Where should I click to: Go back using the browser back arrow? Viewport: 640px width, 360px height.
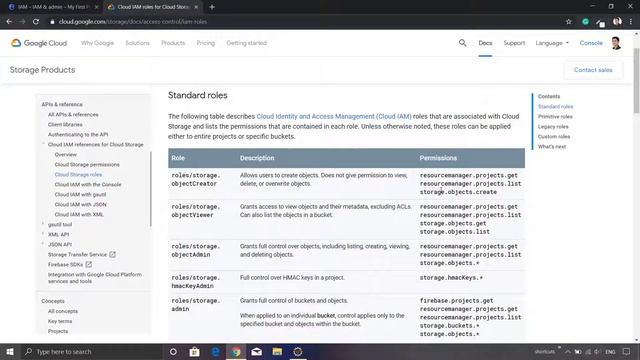click(9, 22)
